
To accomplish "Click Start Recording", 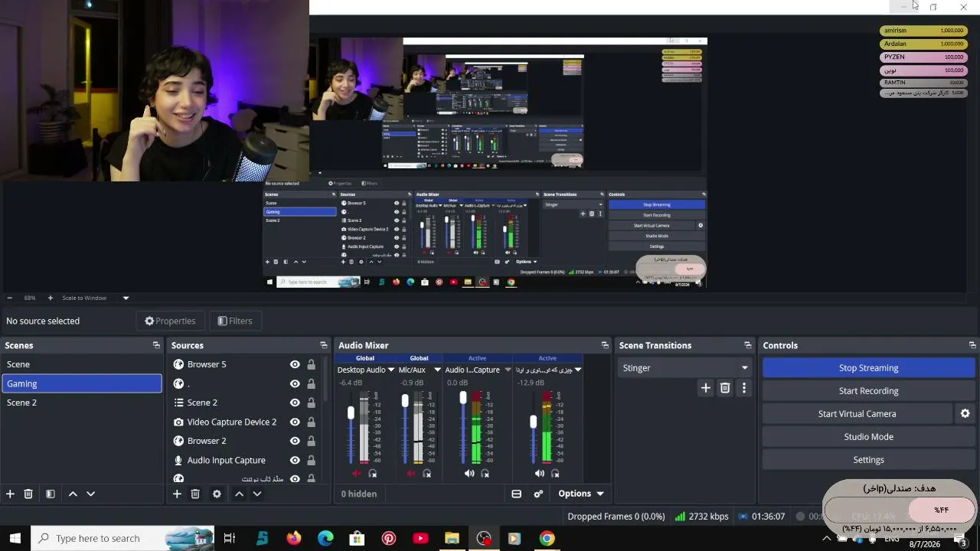I will (x=868, y=391).
